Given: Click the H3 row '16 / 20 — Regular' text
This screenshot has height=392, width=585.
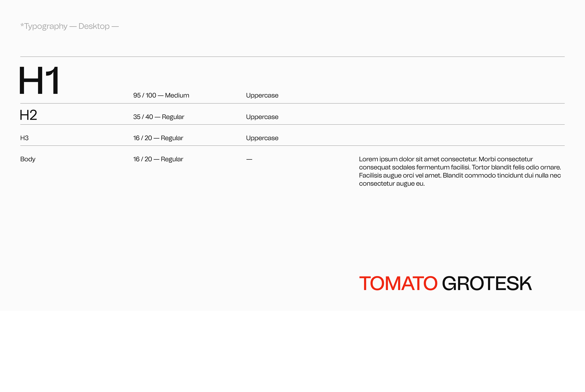Looking at the screenshot, I should click(158, 138).
